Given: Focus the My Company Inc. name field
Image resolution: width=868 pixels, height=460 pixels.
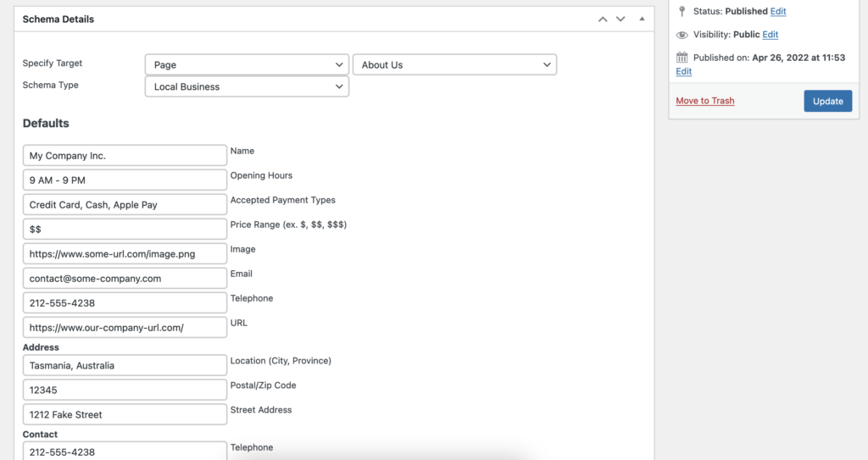Looking at the screenshot, I should coord(125,156).
